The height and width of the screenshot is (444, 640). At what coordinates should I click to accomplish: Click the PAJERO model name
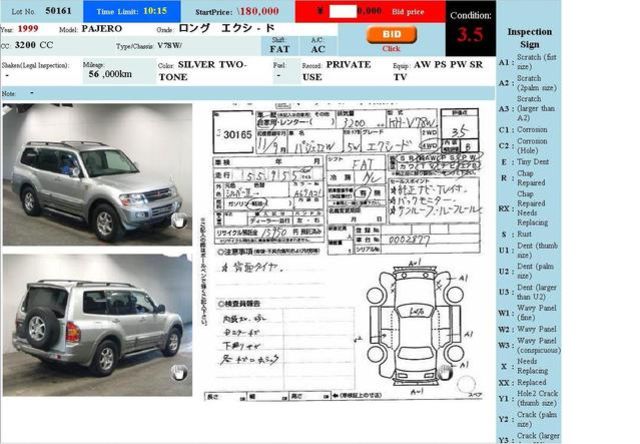pos(102,29)
